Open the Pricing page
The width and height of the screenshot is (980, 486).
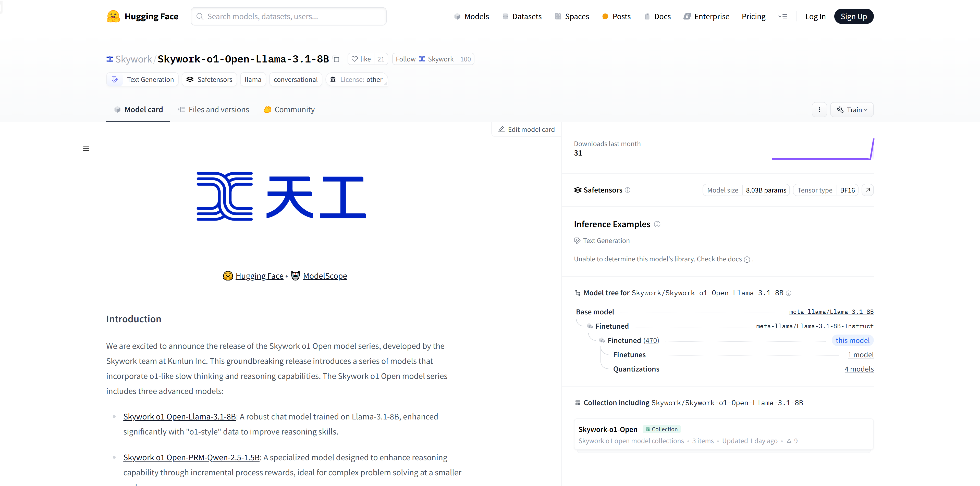pos(753,16)
